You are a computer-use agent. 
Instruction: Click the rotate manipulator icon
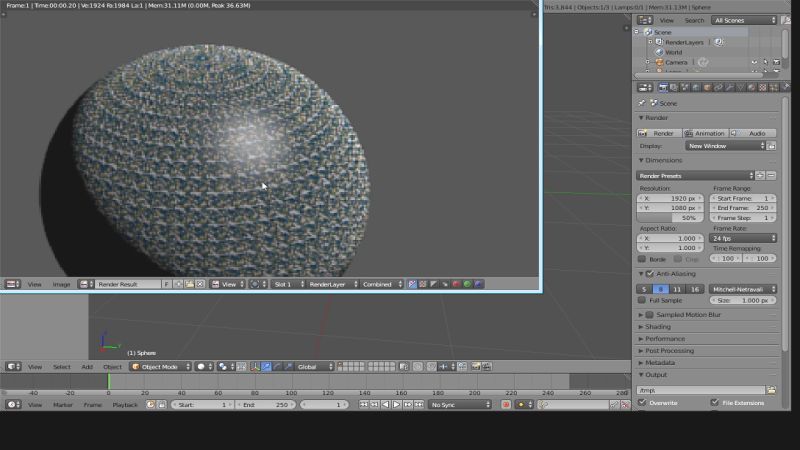click(277, 367)
